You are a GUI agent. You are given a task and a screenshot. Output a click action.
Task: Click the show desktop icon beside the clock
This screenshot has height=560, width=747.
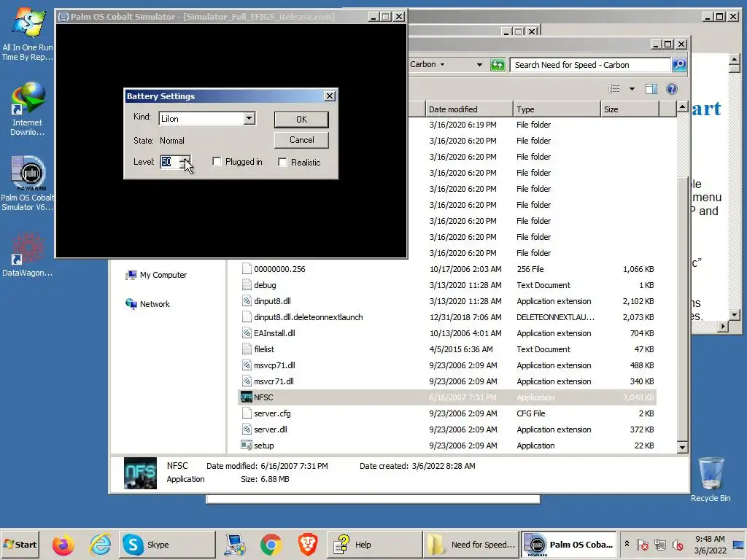(738, 544)
